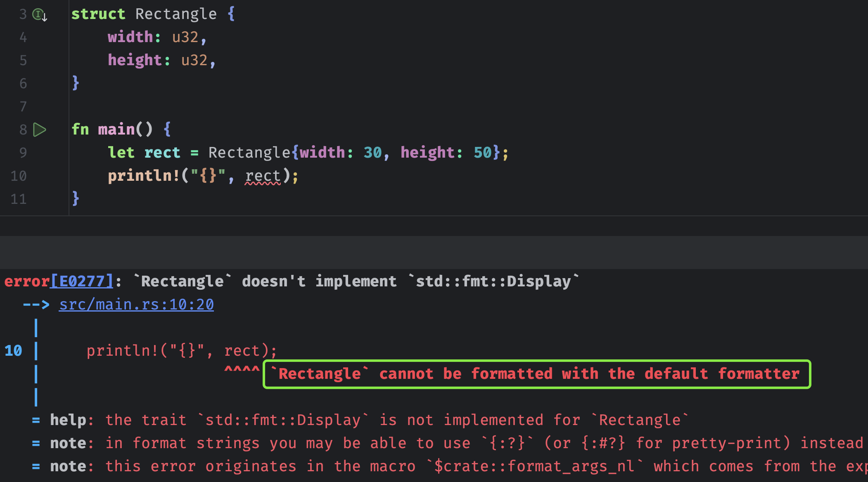Image resolution: width=868 pixels, height=482 pixels.
Task: Click line number 9 in the gutter
Action: pyautogui.click(x=23, y=153)
